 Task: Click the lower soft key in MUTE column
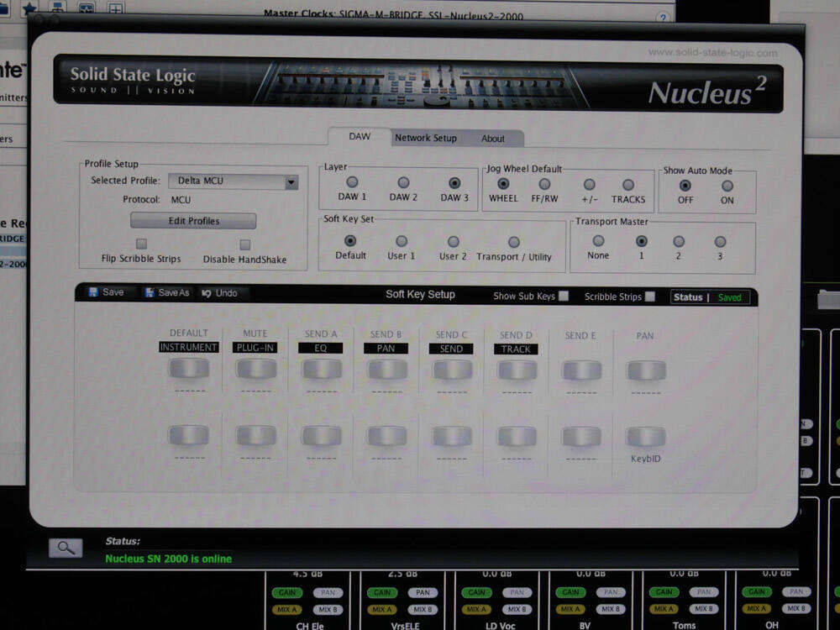tap(255, 435)
